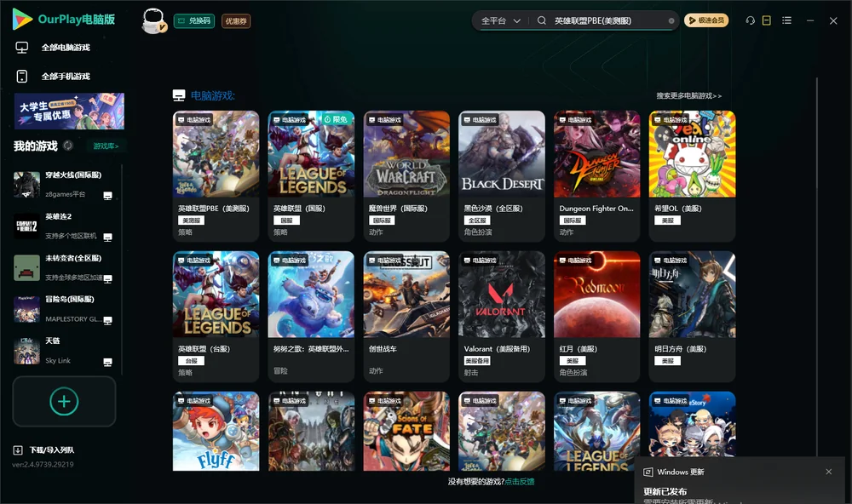
Task: Open the Valorant (美服备用) game card
Action: click(502, 317)
